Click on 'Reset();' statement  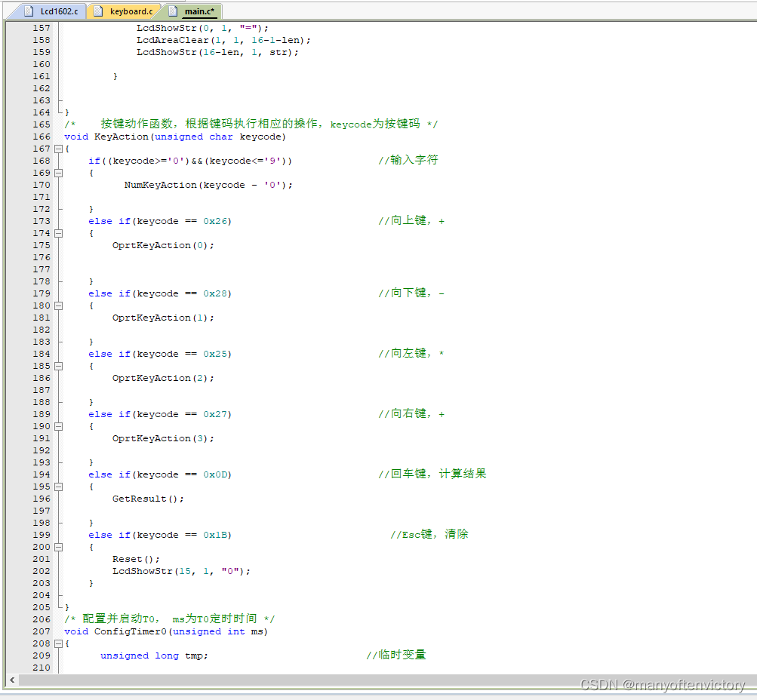[x=136, y=559]
